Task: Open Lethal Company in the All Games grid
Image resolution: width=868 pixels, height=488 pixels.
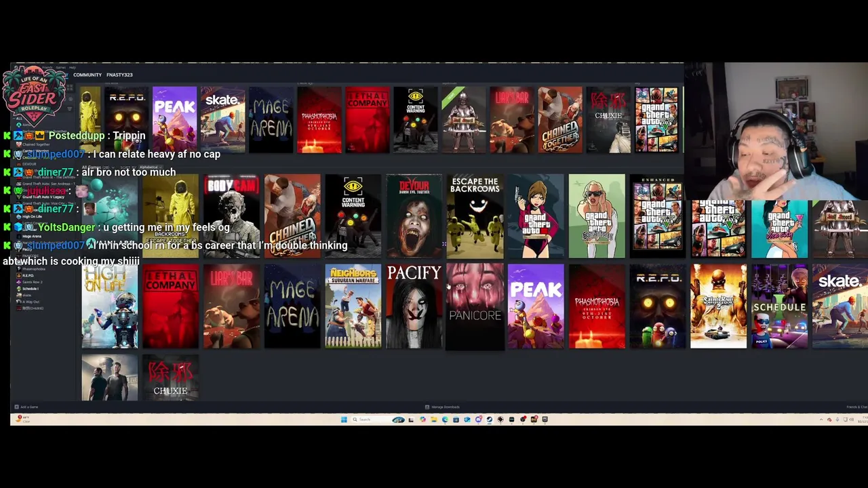Action: (170, 306)
